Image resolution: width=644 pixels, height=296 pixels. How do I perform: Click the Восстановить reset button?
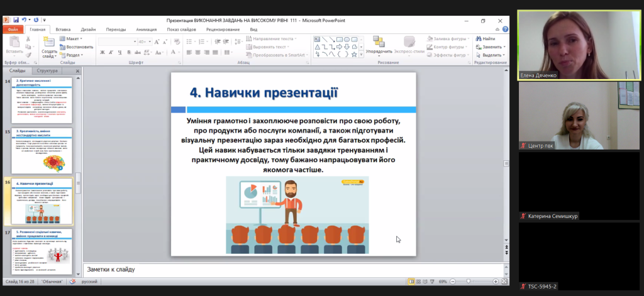point(77,47)
